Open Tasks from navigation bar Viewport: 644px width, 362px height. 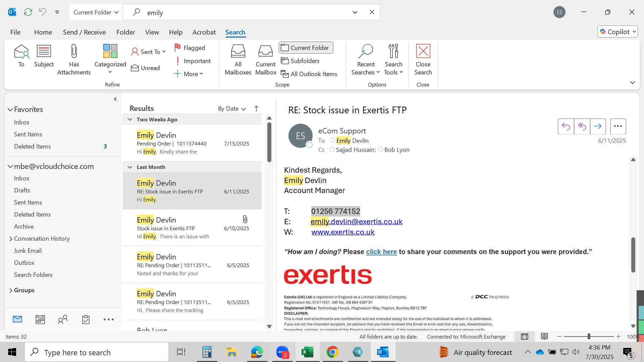(86, 319)
